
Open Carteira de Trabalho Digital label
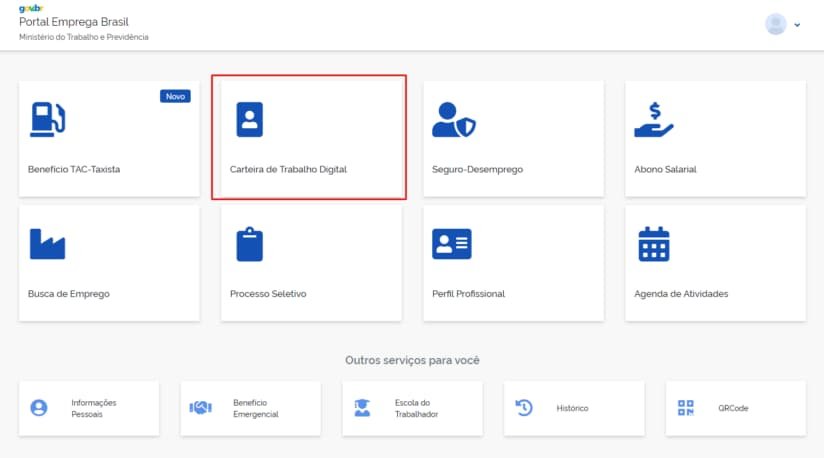click(289, 169)
